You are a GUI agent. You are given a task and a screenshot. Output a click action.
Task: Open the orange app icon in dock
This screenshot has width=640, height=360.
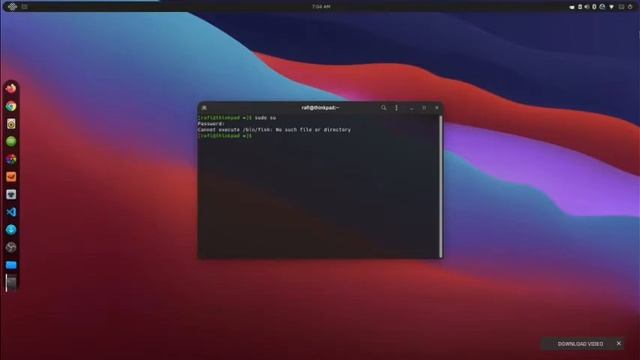pyautogui.click(x=11, y=177)
